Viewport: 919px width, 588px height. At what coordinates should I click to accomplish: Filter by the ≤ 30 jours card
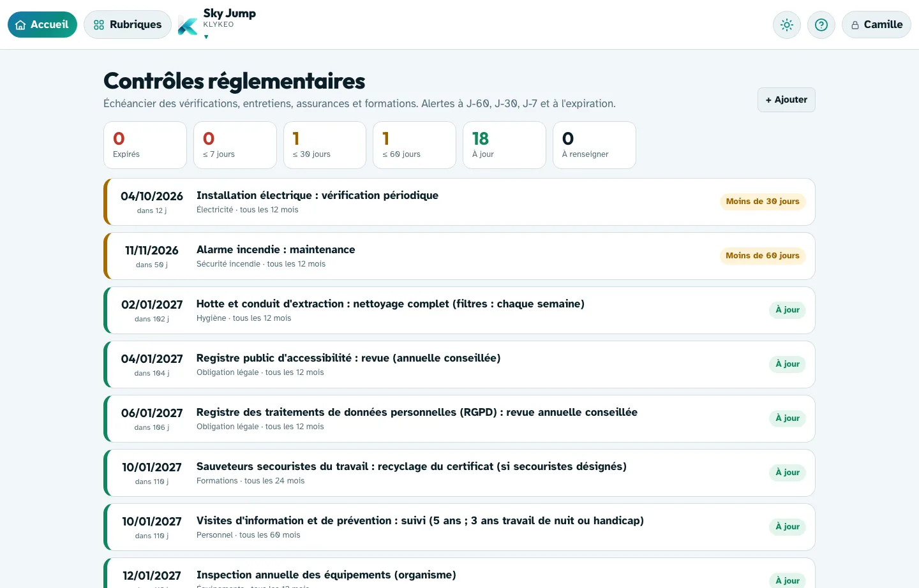pos(325,145)
